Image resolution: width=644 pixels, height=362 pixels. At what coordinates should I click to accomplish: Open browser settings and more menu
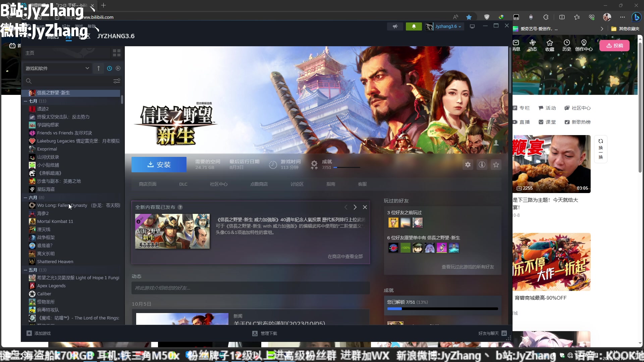[x=623, y=17]
